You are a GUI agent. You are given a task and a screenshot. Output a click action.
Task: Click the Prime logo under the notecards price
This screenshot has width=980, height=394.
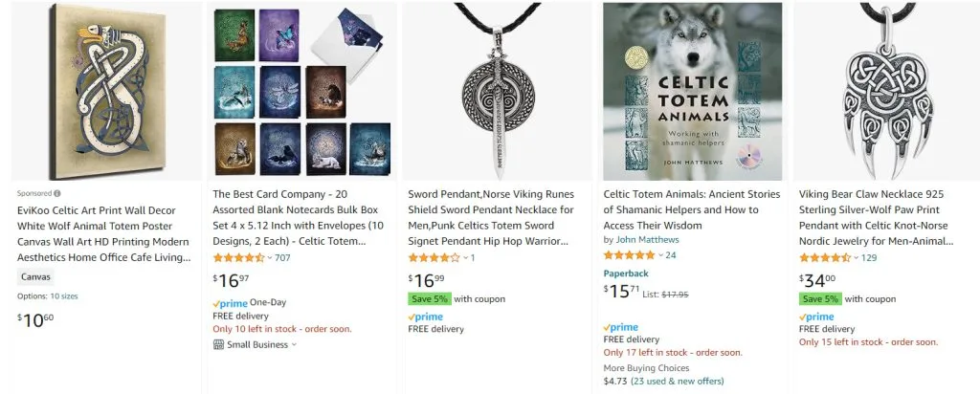230,302
